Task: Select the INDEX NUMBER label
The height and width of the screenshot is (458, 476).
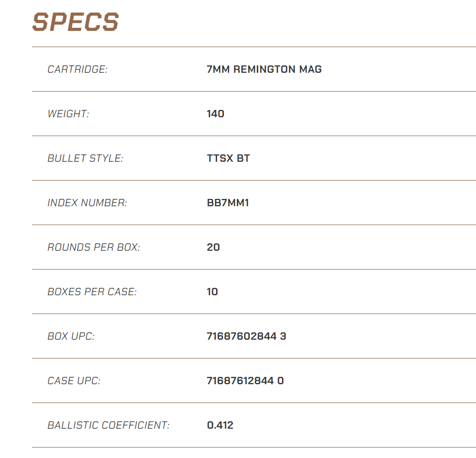Action: point(87,203)
